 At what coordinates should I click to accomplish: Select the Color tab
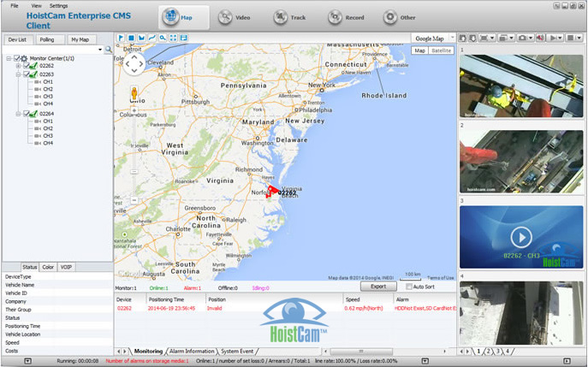click(x=48, y=267)
